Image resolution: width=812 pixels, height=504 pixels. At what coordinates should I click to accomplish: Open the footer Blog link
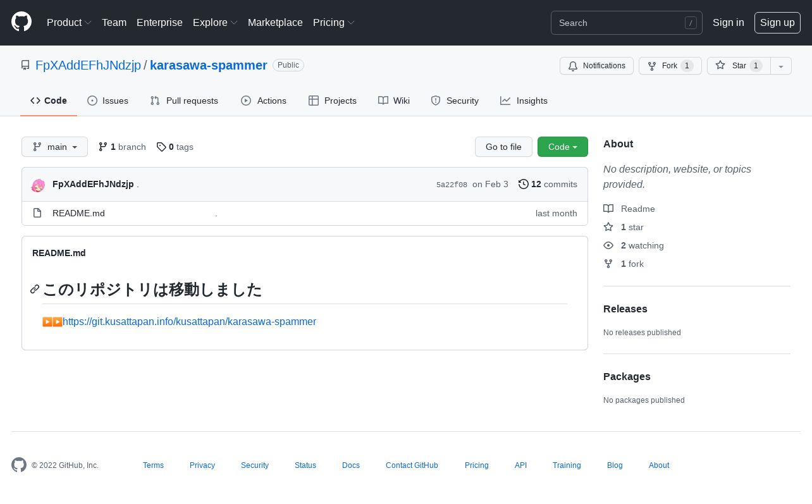click(x=615, y=465)
